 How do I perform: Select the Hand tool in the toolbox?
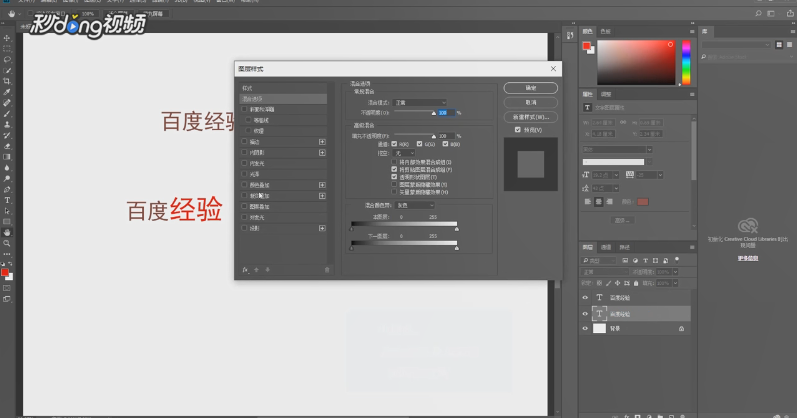pos(7,232)
